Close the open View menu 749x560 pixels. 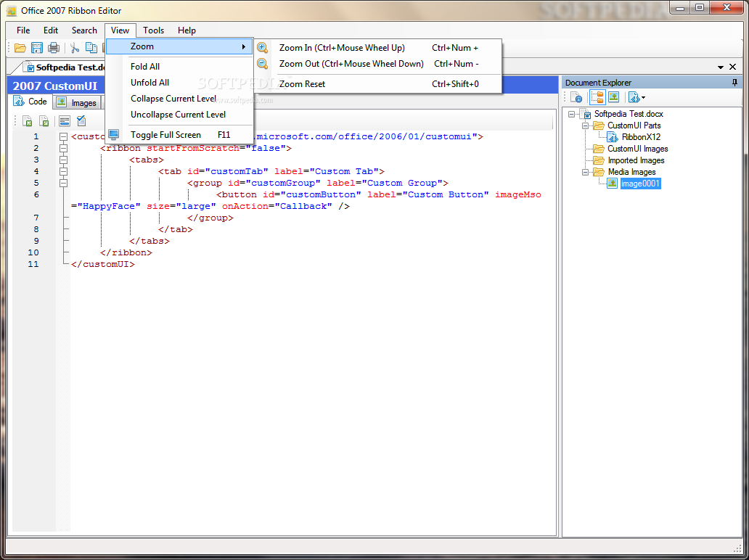pyautogui.click(x=120, y=30)
